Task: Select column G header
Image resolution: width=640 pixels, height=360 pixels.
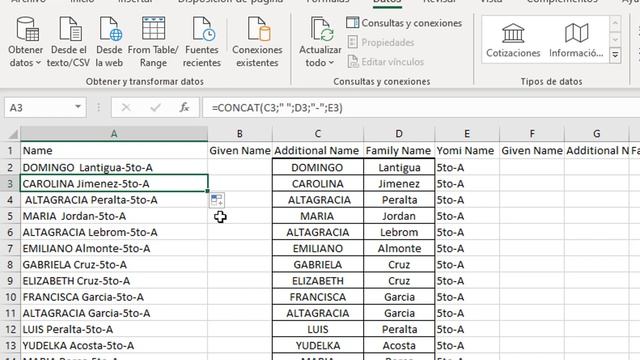Action: coord(596,134)
